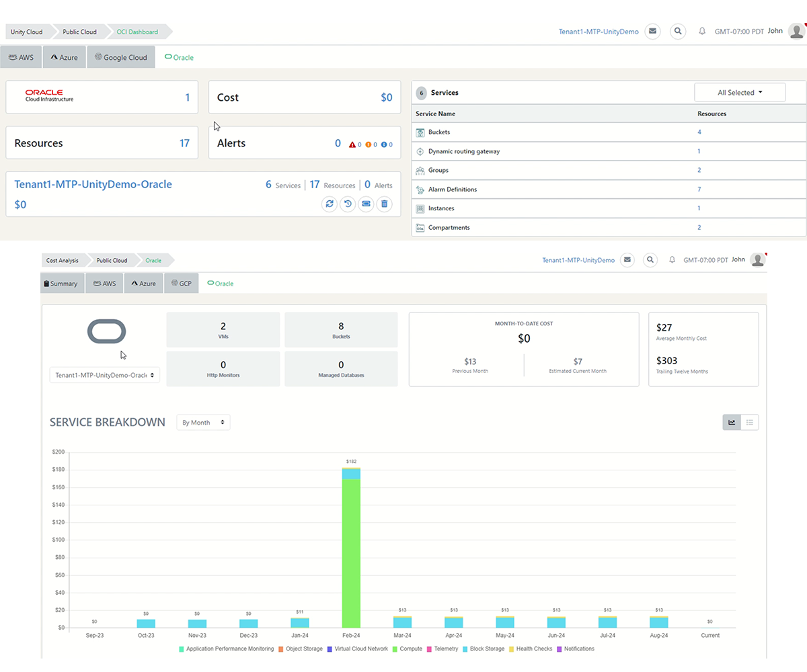Select AWS tab in OCI Dashboard
807x672 pixels.
21,57
